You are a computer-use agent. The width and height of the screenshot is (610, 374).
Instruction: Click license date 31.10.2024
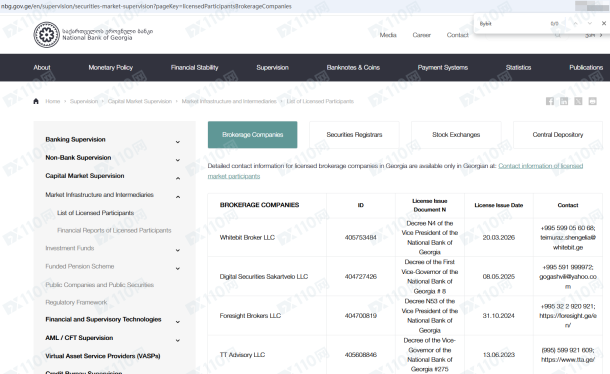[499, 316]
